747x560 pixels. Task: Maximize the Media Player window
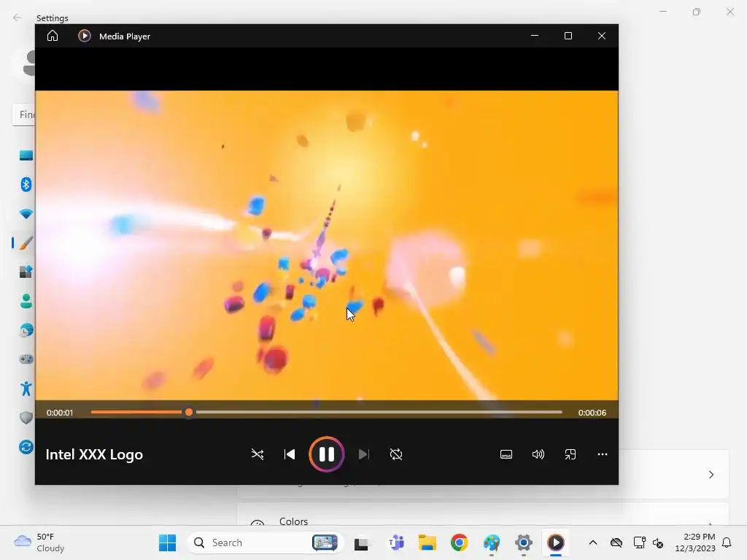click(x=568, y=36)
